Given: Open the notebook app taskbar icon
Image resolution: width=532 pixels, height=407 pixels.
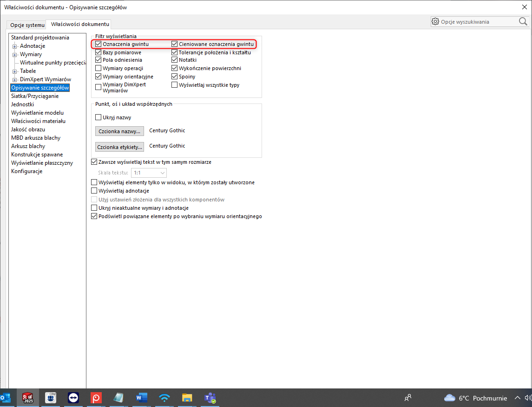Looking at the screenshot, I should 119,398.
